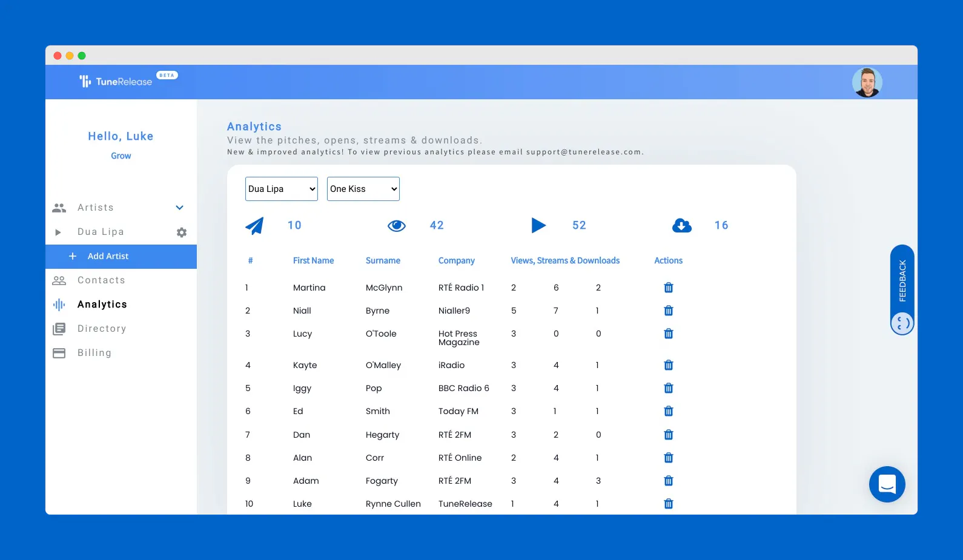
Task: Open the chat messenger bubble
Action: pyautogui.click(x=887, y=484)
